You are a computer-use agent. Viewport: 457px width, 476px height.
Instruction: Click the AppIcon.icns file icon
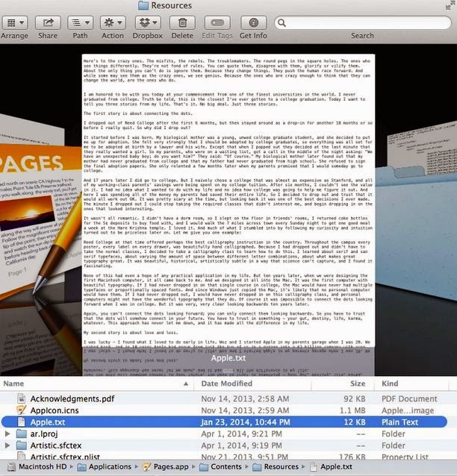(21, 410)
